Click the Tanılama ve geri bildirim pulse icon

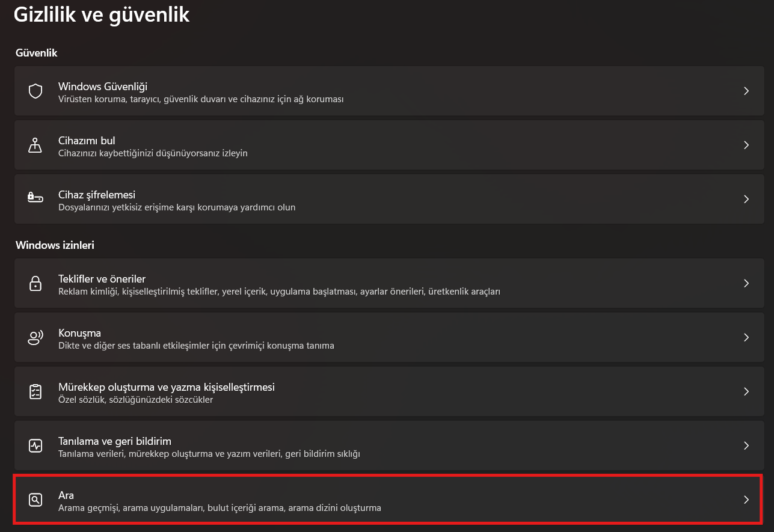35,445
